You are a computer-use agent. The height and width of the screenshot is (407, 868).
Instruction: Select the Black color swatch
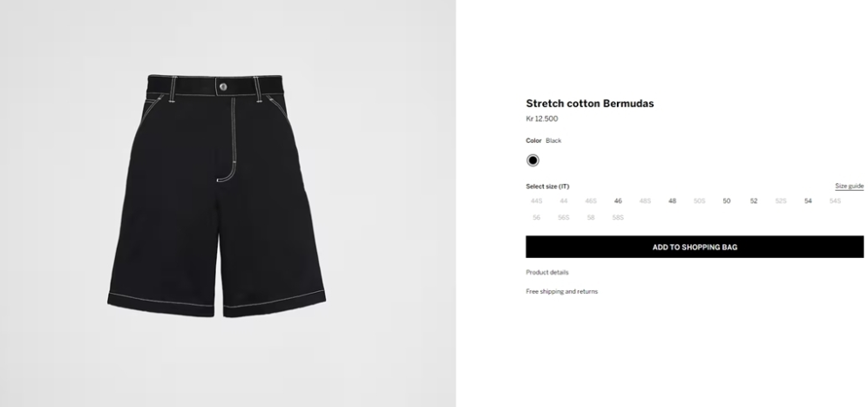(x=532, y=160)
